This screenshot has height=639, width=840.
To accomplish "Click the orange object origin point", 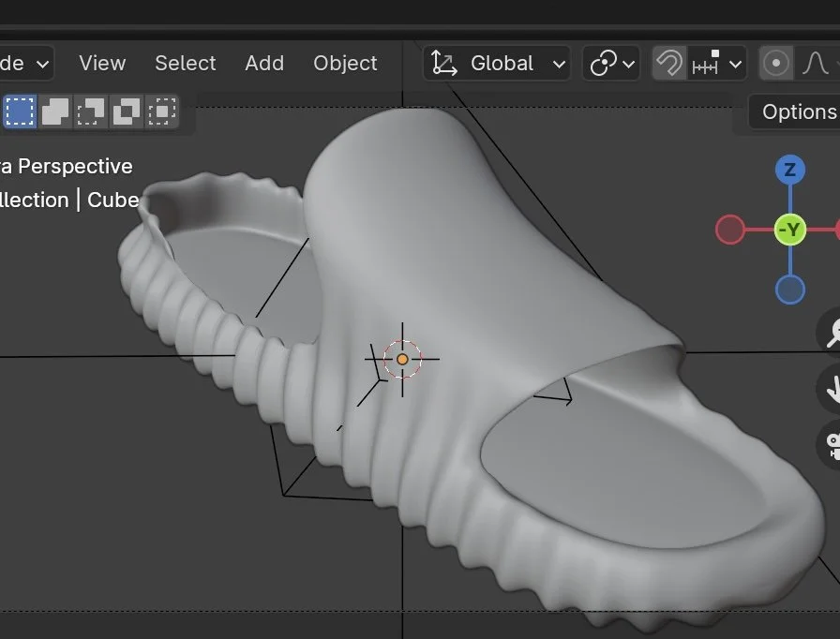I will 402,359.
